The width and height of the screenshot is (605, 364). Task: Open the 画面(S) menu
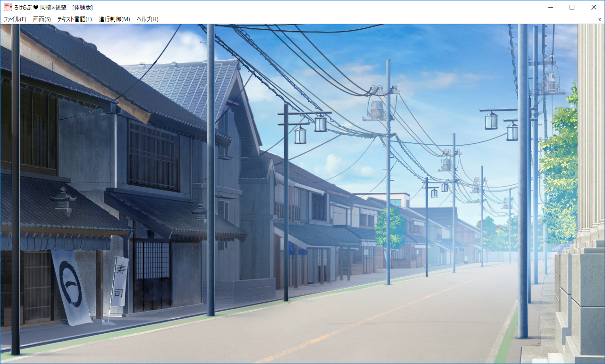click(x=42, y=19)
